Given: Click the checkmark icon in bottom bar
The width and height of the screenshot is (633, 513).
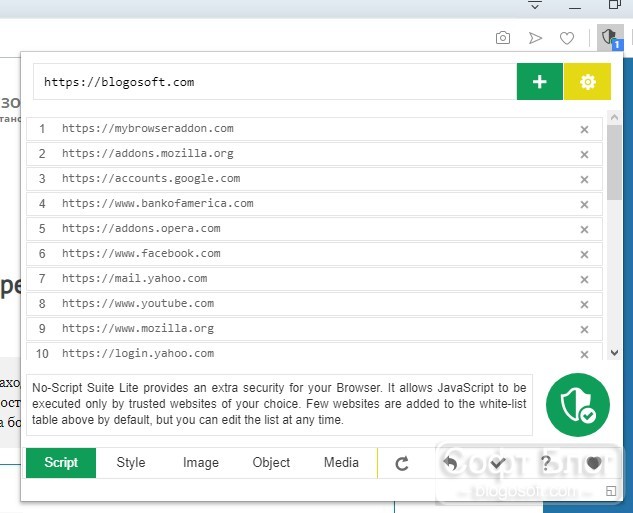Looking at the screenshot, I should pyautogui.click(x=498, y=463).
